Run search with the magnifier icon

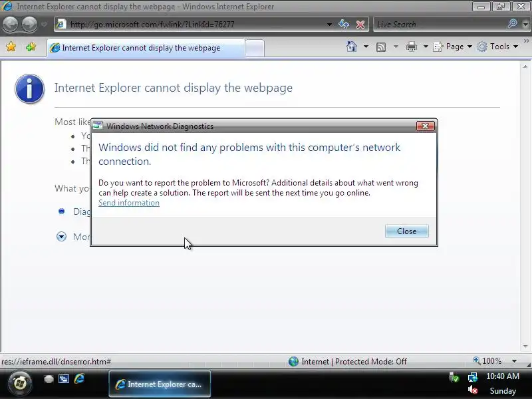512,24
